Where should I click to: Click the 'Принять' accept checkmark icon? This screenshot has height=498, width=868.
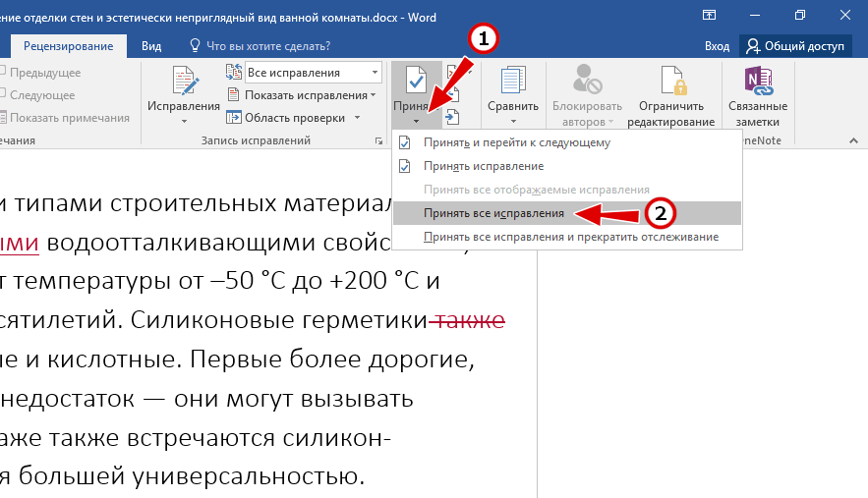pos(416,81)
